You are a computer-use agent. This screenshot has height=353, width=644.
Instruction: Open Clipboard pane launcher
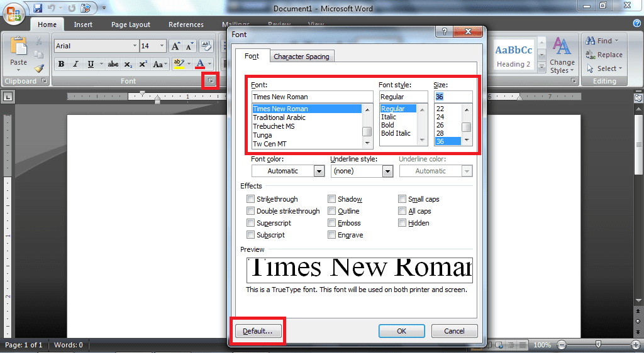pyautogui.click(x=44, y=81)
